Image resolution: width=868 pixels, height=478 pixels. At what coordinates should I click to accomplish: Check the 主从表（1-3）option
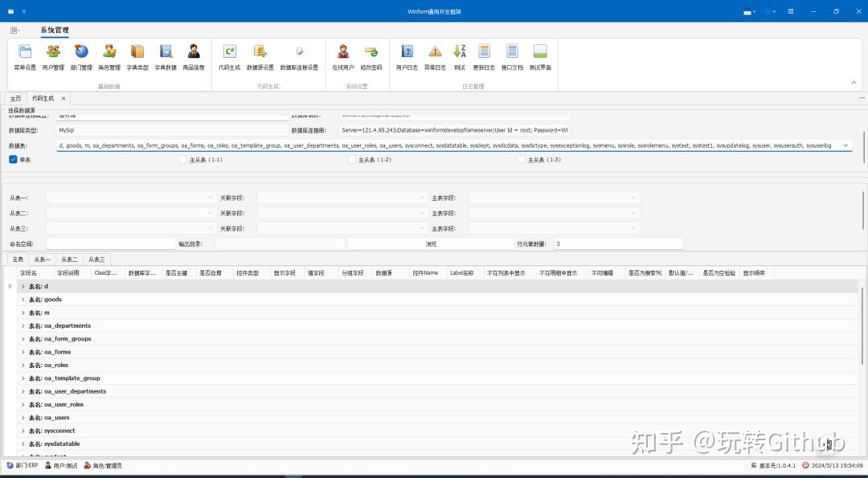coord(522,159)
